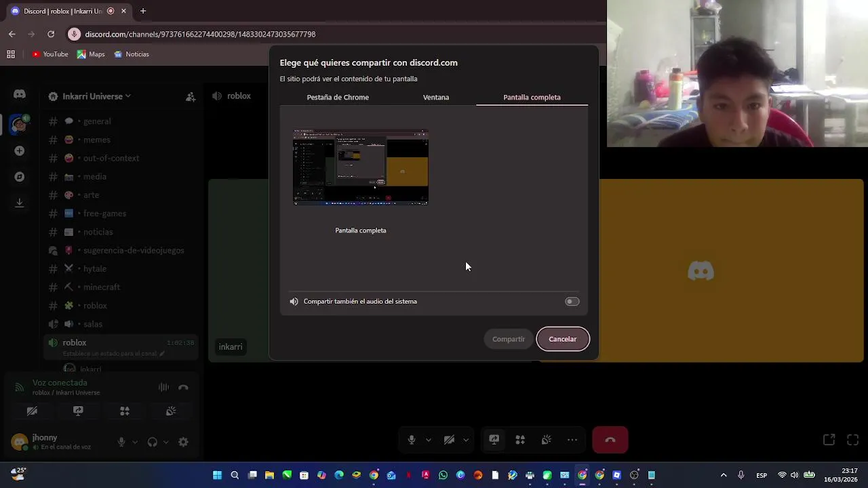Click share screen icon in sidebar panel
The image size is (868, 488).
tap(78, 411)
